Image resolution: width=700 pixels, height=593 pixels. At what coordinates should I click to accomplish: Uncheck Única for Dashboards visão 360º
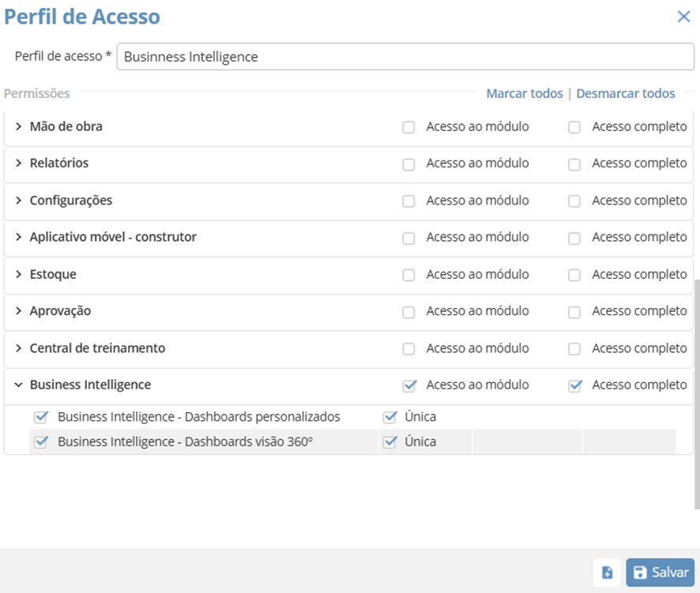(389, 442)
